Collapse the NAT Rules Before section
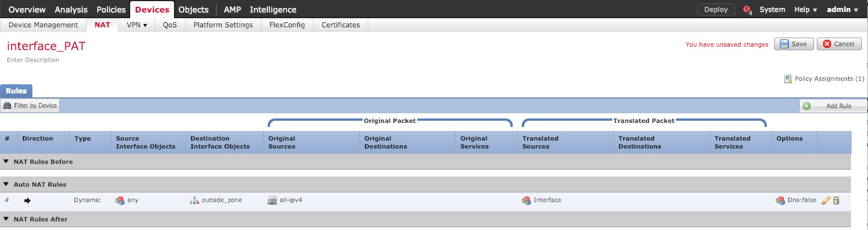868x230 pixels. point(6,162)
